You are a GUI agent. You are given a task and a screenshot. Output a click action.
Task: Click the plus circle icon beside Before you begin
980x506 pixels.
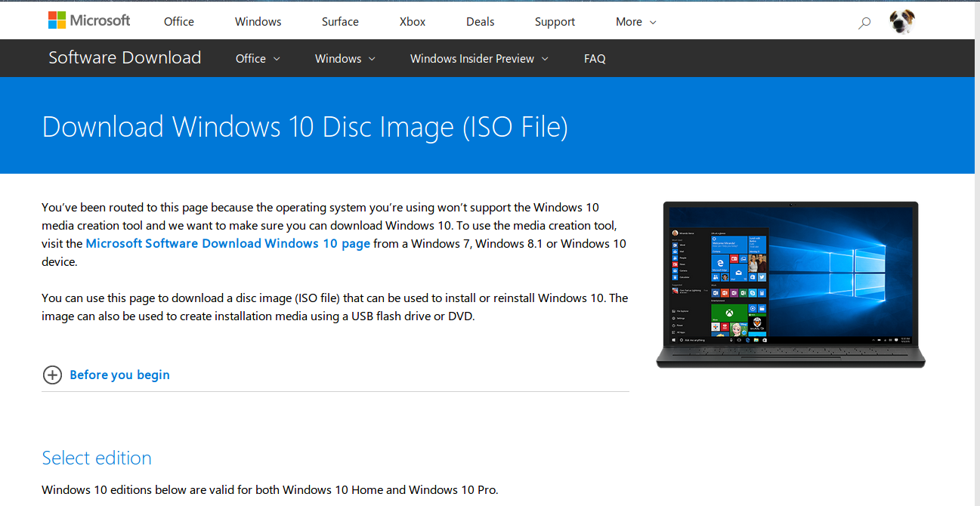(x=52, y=375)
